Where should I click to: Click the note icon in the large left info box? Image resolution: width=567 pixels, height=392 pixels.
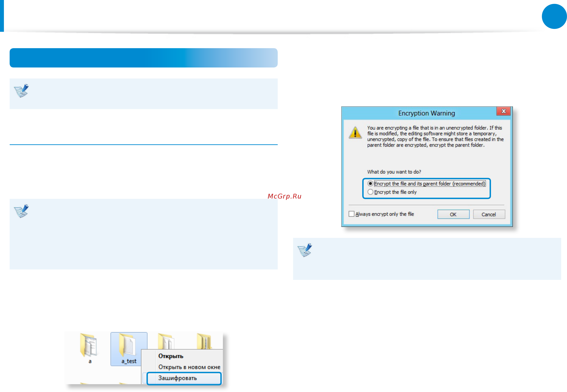point(22,211)
